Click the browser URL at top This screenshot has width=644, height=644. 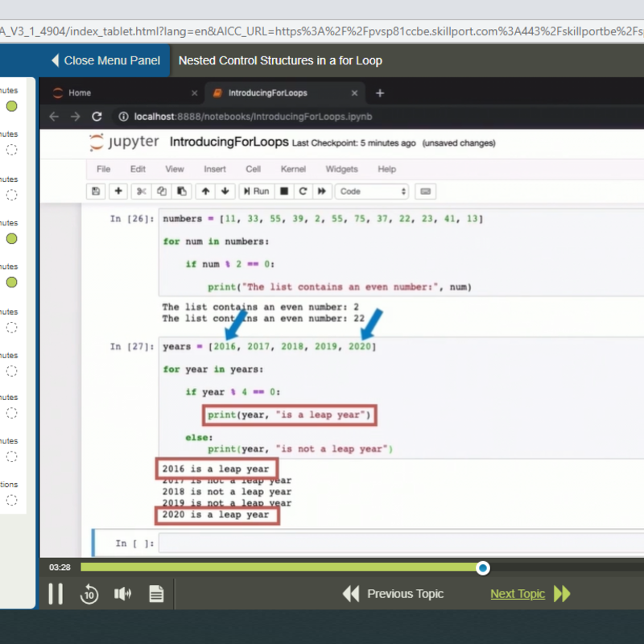pos(322,31)
